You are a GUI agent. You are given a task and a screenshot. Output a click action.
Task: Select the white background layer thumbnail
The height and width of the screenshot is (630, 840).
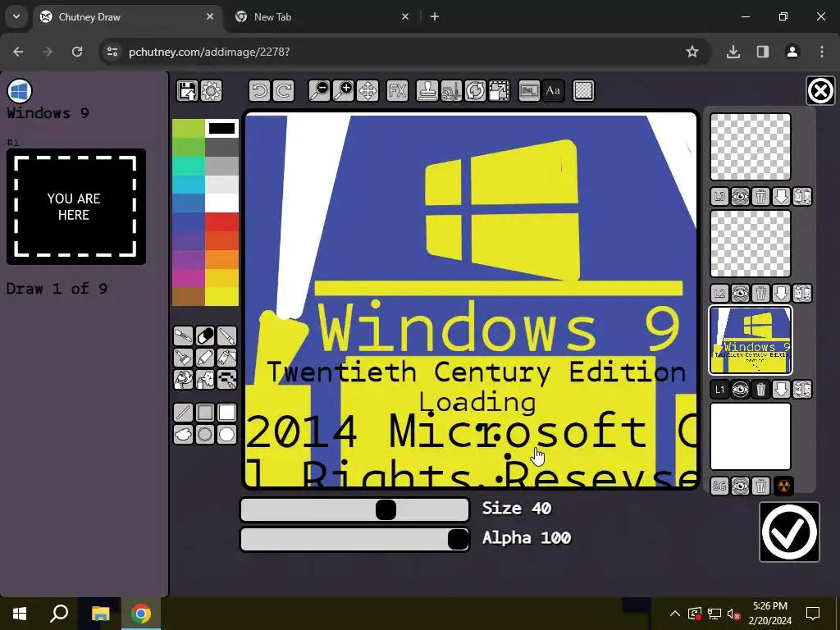751,436
